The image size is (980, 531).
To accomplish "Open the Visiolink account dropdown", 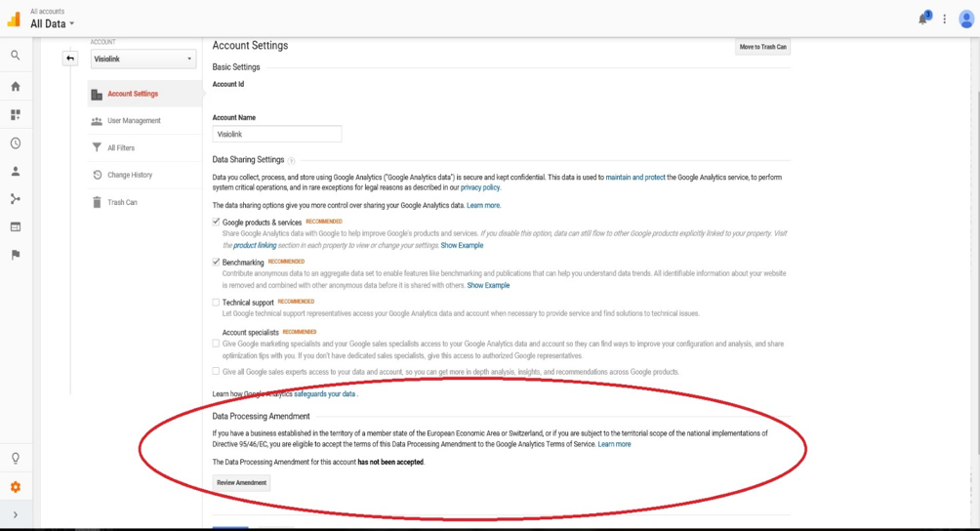I will coord(143,59).
